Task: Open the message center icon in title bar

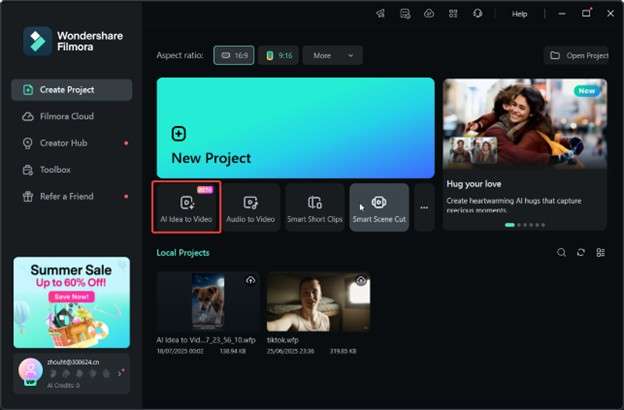Action: pos(405,14)
